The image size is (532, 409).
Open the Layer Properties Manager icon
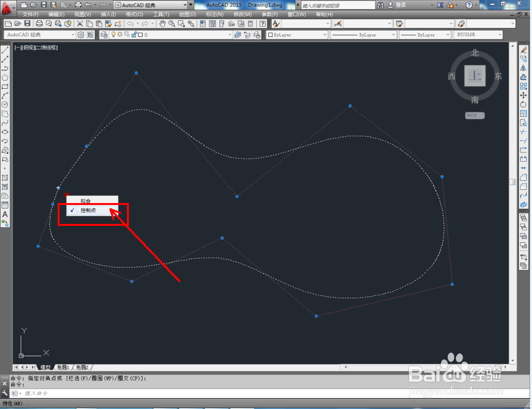pyautogui.click(x=104, y=35)
